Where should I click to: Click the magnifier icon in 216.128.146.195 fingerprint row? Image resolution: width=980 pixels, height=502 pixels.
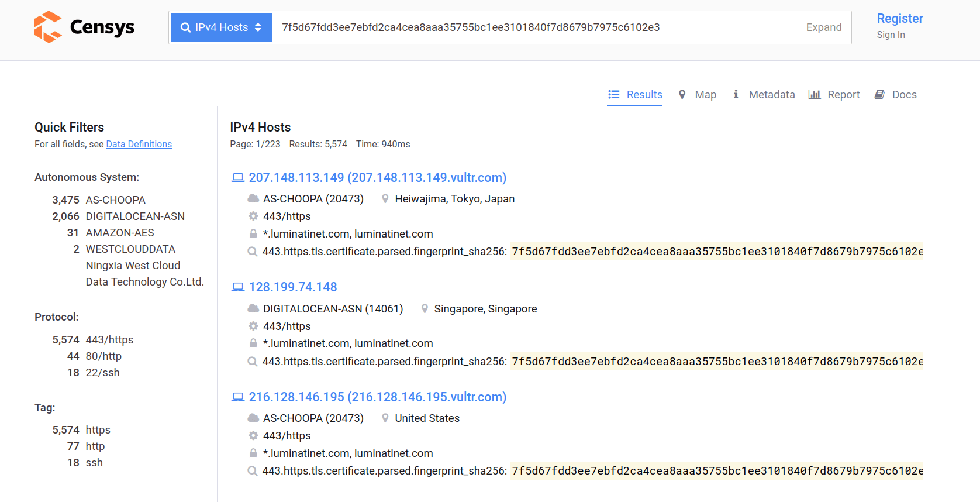pos(253,472)
